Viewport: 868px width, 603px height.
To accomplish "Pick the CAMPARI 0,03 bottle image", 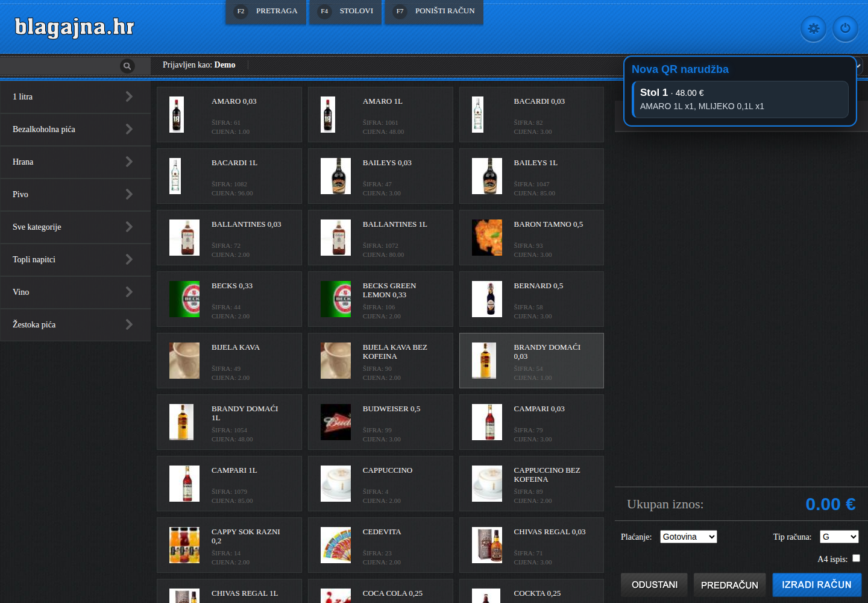I will pyautogui.click(x=487, y=422).
